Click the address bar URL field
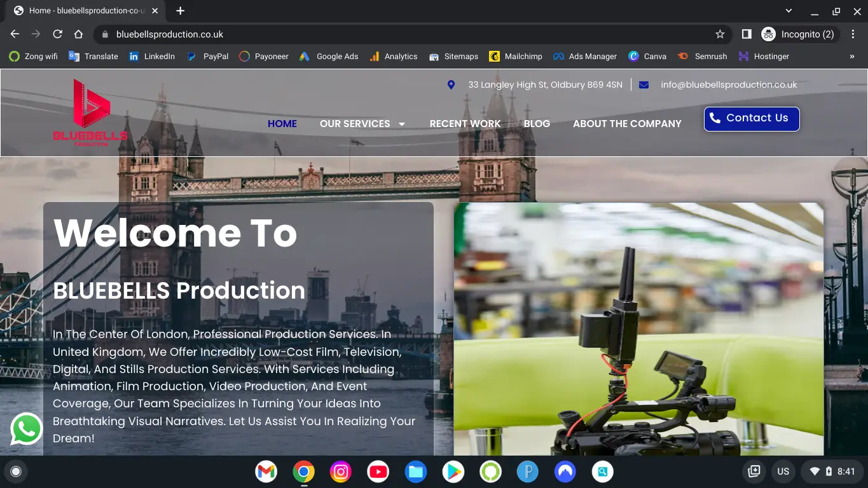 click(x=407, y=34)
